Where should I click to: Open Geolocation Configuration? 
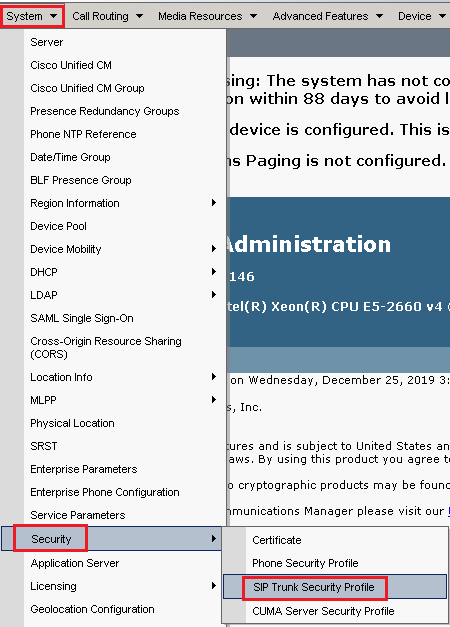click(x=92, y=609)
